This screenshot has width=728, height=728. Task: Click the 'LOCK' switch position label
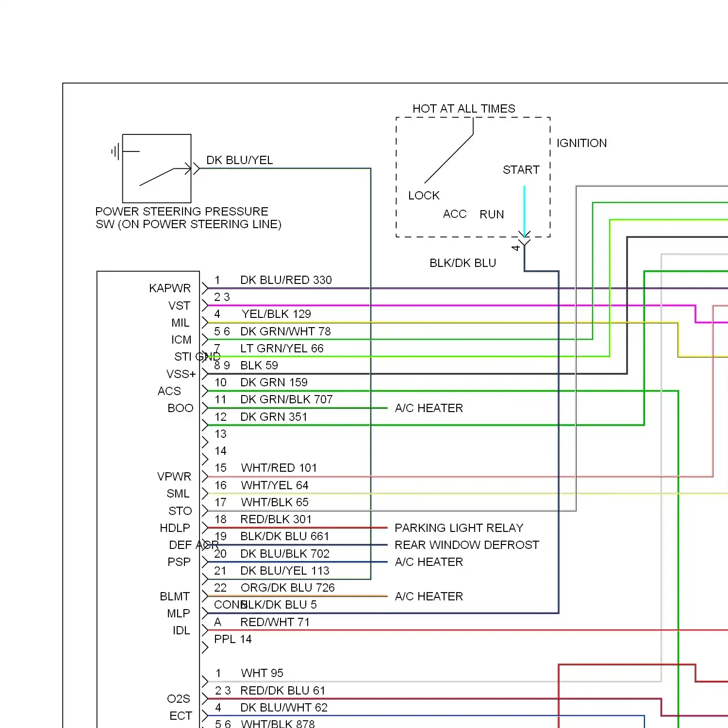coord(424,196)
